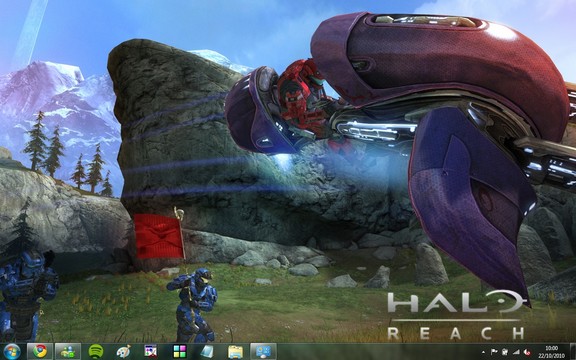The height and width of the screenshot is (360, 576).
Task: Click the date 22/10/2010 in tray
Action: [x=552, y=356]
